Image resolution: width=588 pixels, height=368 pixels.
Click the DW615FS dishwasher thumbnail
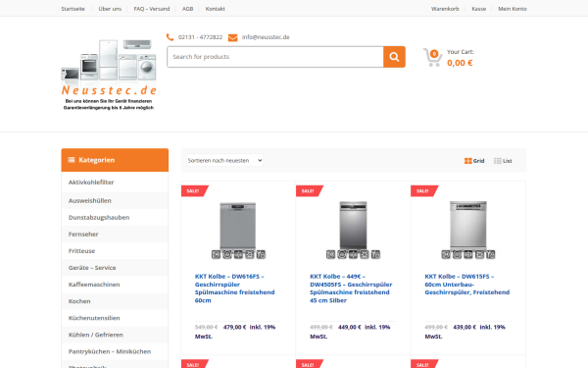(x=468, y=230)
